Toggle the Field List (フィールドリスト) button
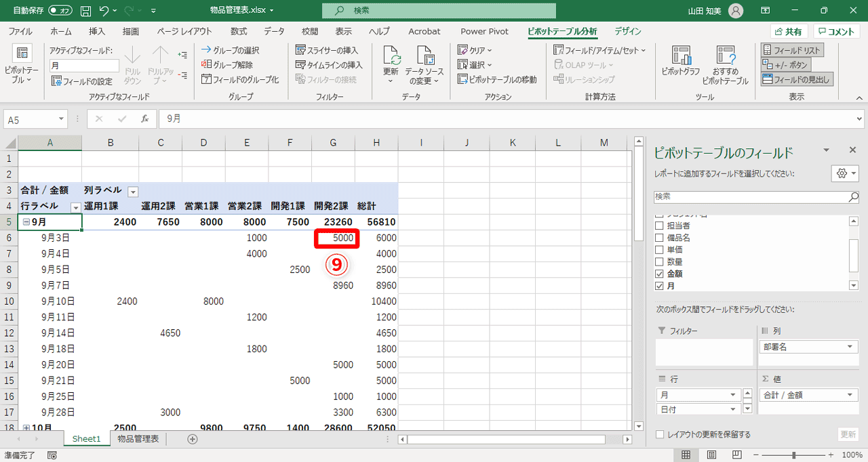Screen dimensions: 868x462 (792, 50)
